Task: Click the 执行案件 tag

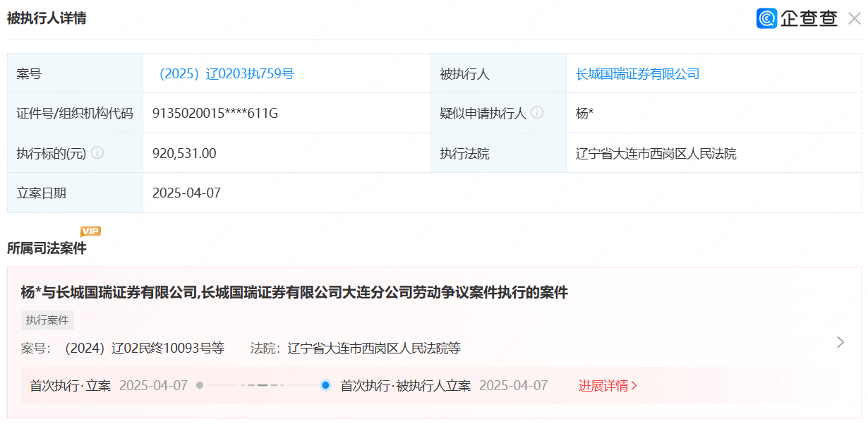Action: coord(47,320)
